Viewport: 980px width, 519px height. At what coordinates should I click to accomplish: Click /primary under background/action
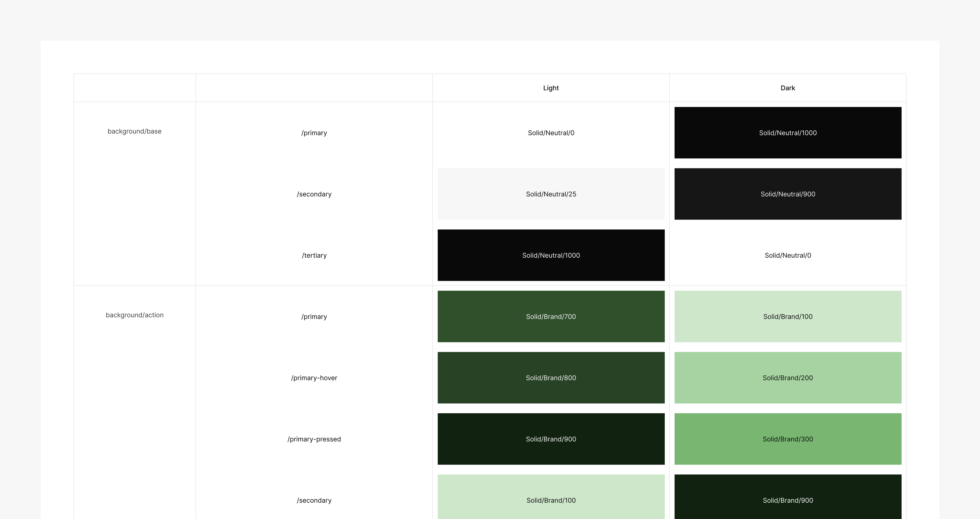tap(314, 317)
